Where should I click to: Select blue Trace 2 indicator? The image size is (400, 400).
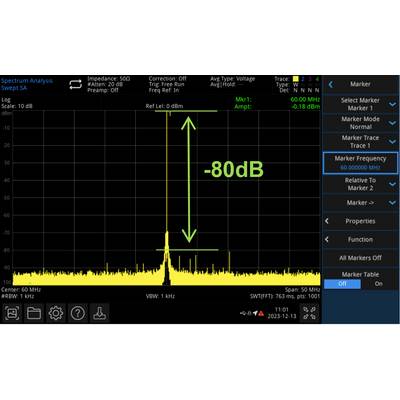point(303,79)
